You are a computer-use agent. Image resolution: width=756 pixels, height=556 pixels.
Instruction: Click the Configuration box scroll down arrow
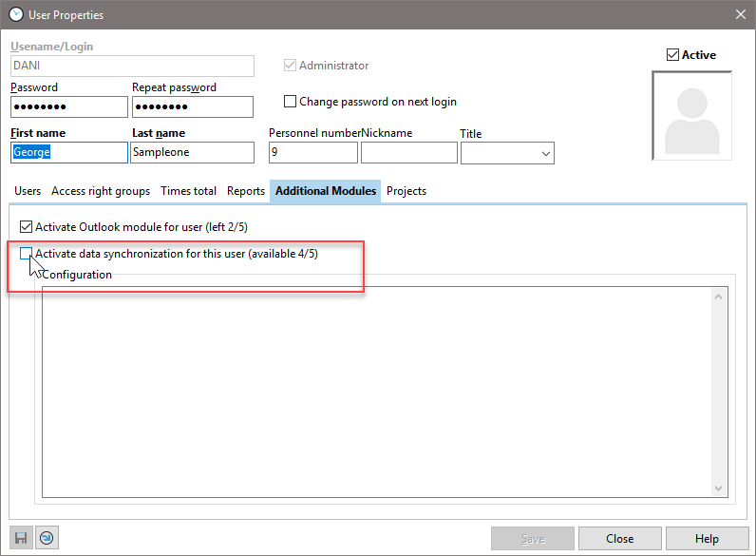(x=719, y=488)
